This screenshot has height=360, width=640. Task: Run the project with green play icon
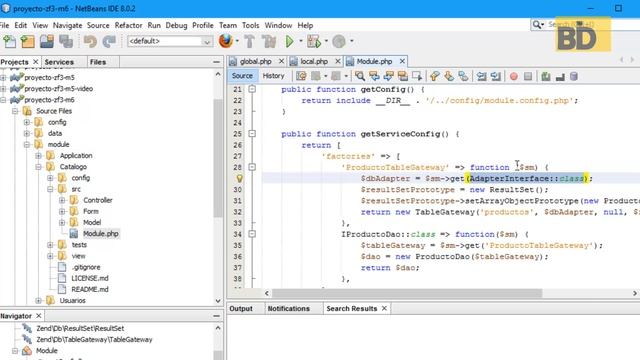click(x=289, y=41)
